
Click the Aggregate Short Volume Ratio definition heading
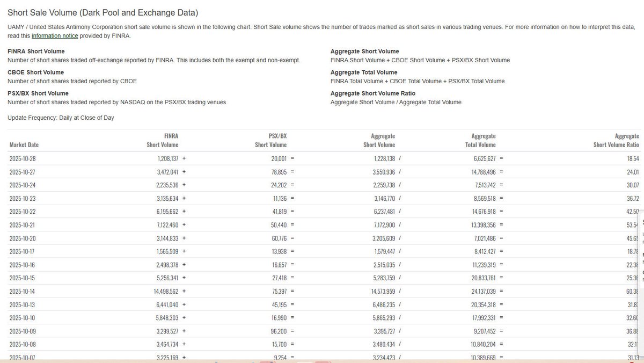coord(373,93)
